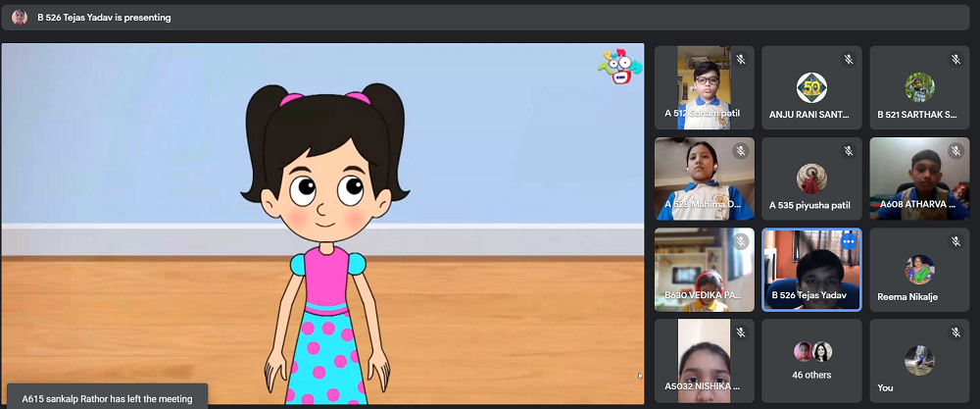Screen dimensions: 980x409
Task: Click muted mic icon on piyusha patil tile
Action: 849,151
